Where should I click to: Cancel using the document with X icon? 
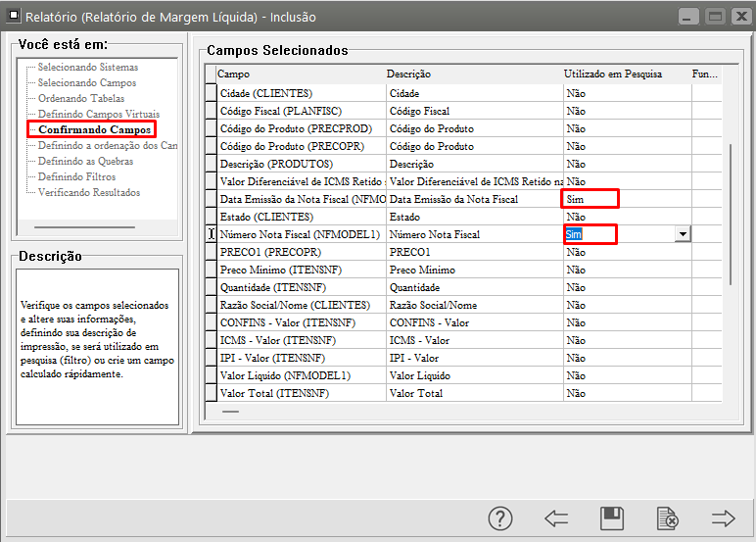[668, 518]
